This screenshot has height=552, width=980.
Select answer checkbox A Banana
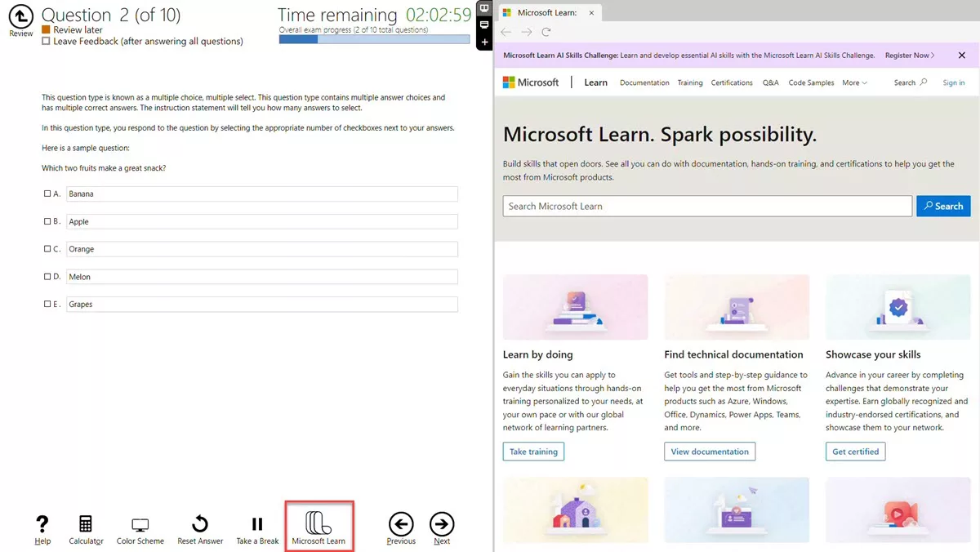tap(47, 194)
